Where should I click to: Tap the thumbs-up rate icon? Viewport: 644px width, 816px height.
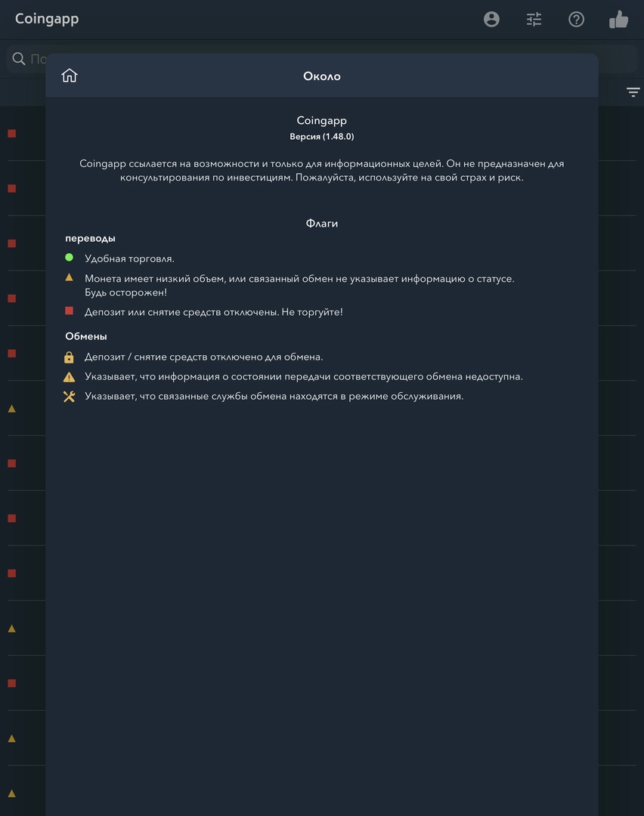click(618, 19)
